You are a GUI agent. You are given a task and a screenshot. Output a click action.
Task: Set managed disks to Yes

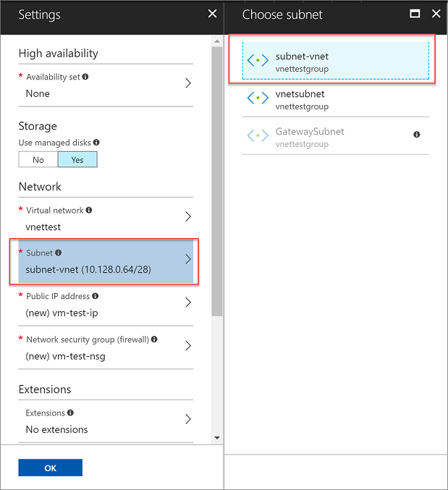pyautogui.click(x=77, y=159)
